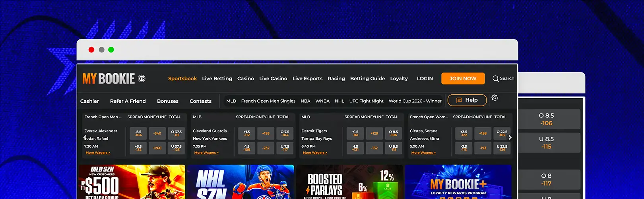Go to the Loyalty page
The width and height of the screenshot is (644, 199).
point(399,78)
